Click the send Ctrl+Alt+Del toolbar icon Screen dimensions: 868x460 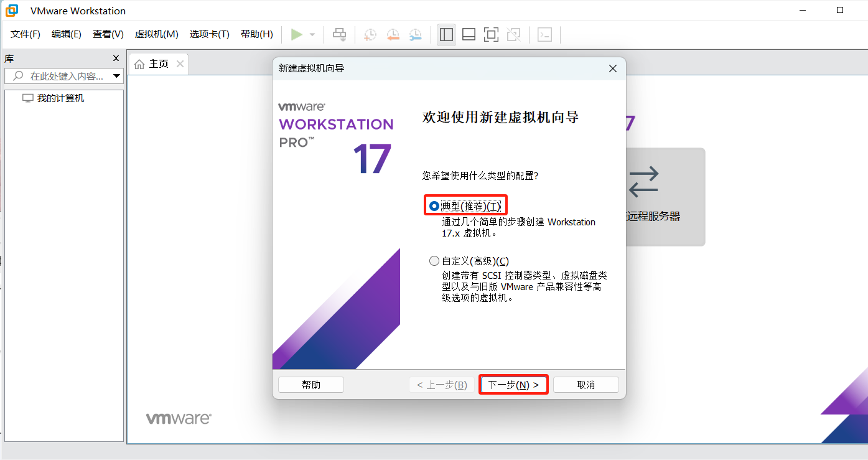pos(339,35)
